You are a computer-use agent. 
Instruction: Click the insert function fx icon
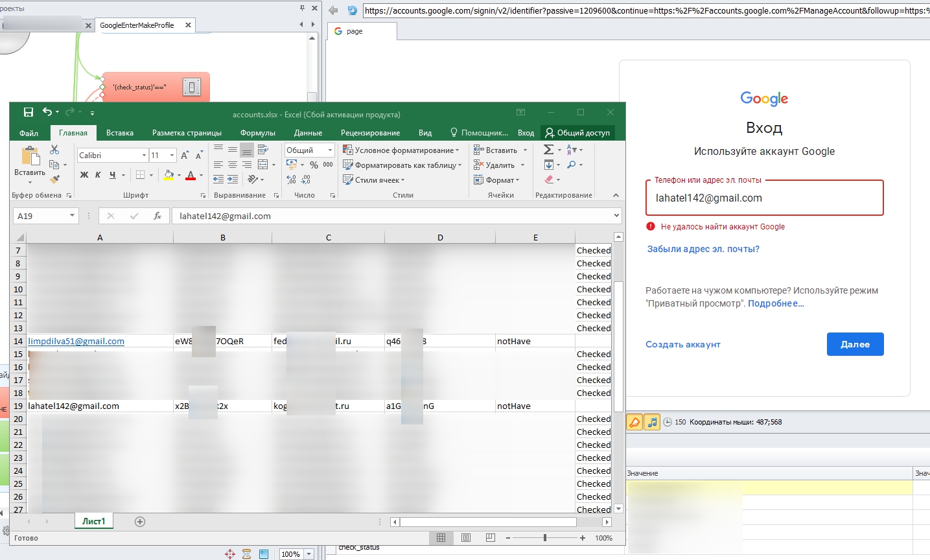coord(157,216)
